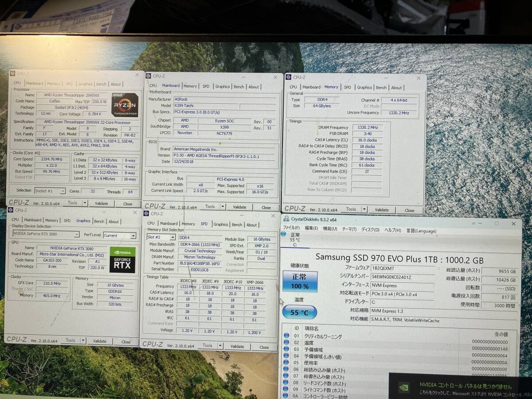Open Tools dropdown arrow in the Memory window
The width and height of the screenshot is (532, 399).
[x=364, y=209]
